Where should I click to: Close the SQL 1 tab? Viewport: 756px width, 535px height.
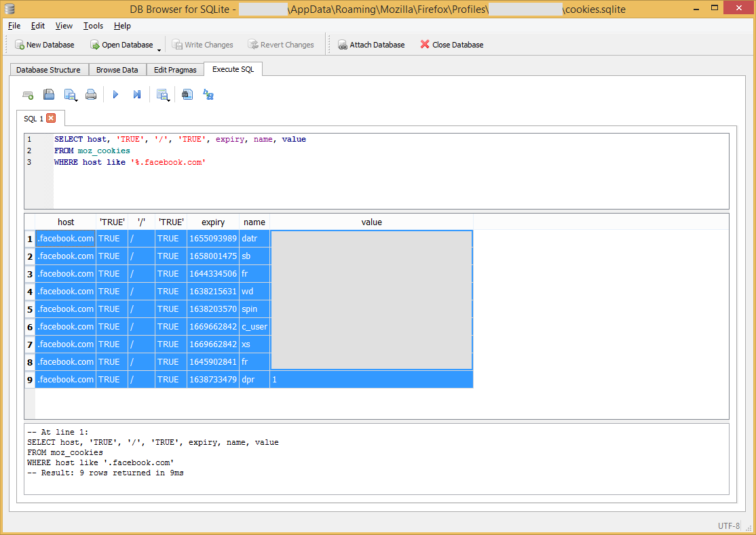pyautogui.click(x=51, y=118)
